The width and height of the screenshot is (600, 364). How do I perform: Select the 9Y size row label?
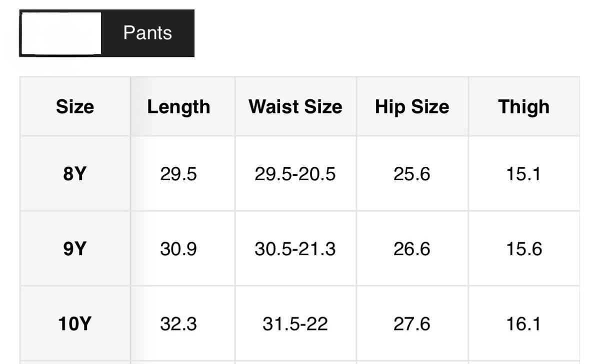[x=75, y=249]
